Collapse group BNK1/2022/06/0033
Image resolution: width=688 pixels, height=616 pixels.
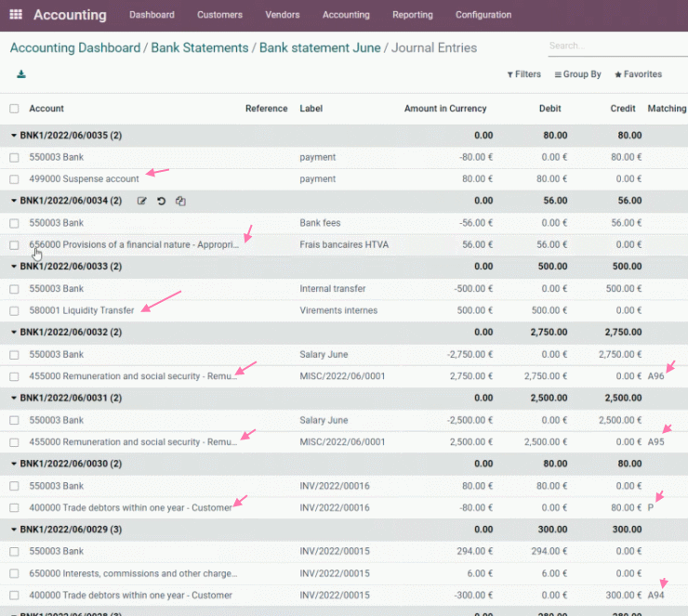tap(14, 267)
